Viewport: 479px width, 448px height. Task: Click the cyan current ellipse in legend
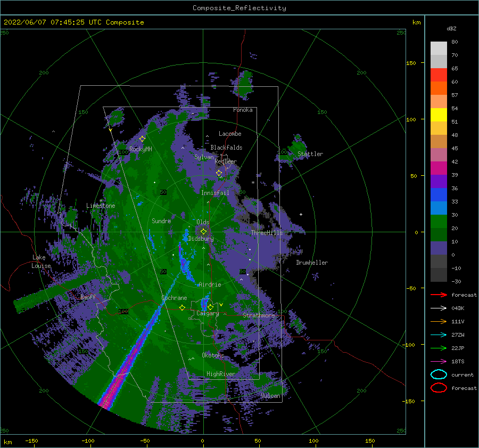439,374
